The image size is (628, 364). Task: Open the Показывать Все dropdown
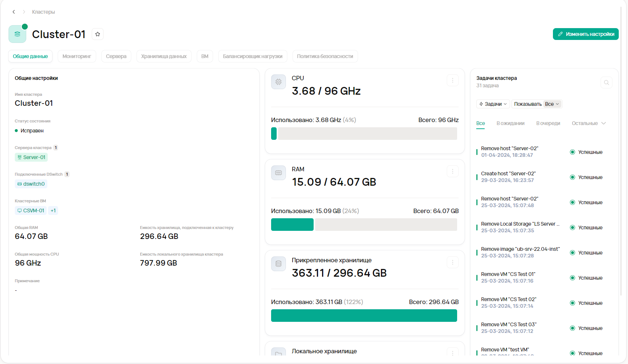pos(552,104)
